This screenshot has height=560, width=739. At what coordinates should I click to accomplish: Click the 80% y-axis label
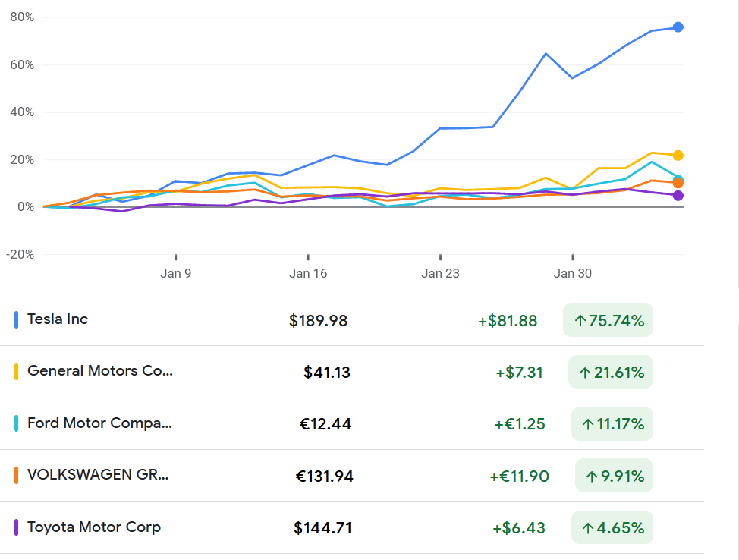pos(22,17)
